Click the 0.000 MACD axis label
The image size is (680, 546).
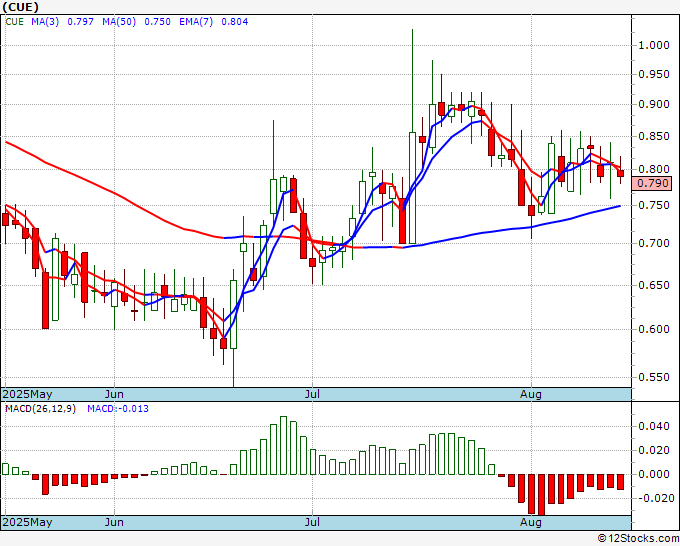pyautogui.click(x=654, y=474)
